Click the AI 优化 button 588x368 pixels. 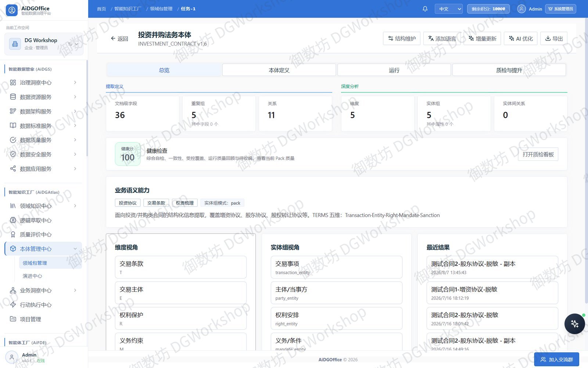(521, 38)
